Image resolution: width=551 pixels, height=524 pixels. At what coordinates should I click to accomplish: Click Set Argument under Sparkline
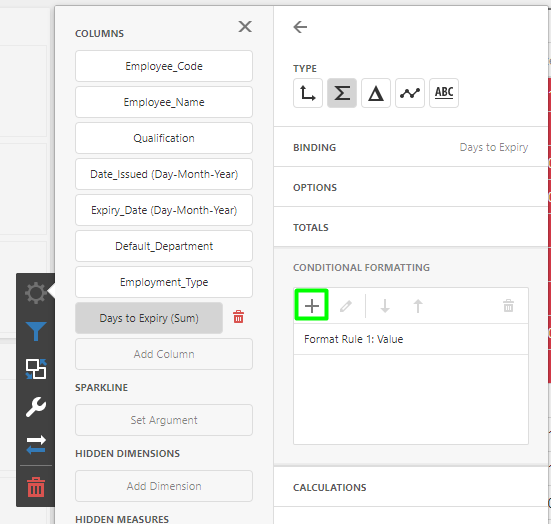[164, 420]
